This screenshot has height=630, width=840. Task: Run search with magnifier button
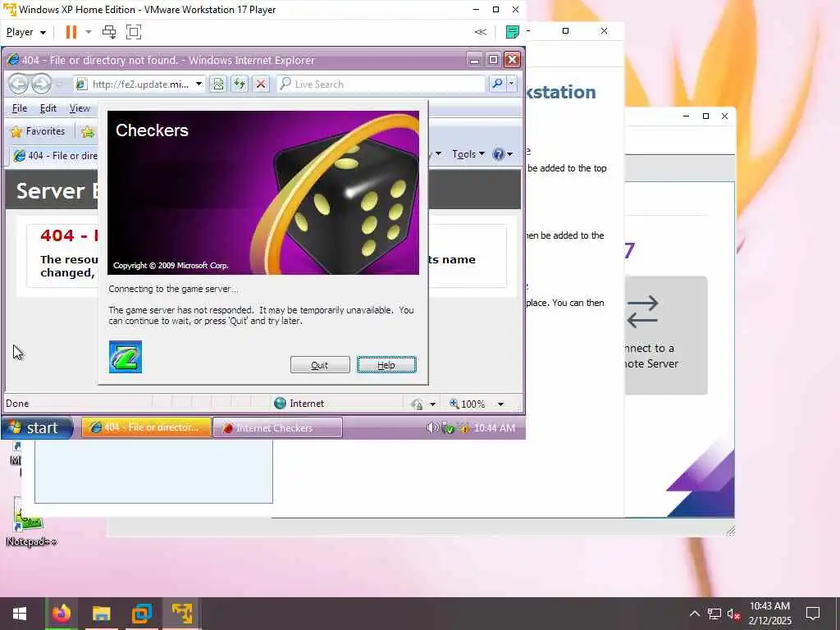coord(497,84)
